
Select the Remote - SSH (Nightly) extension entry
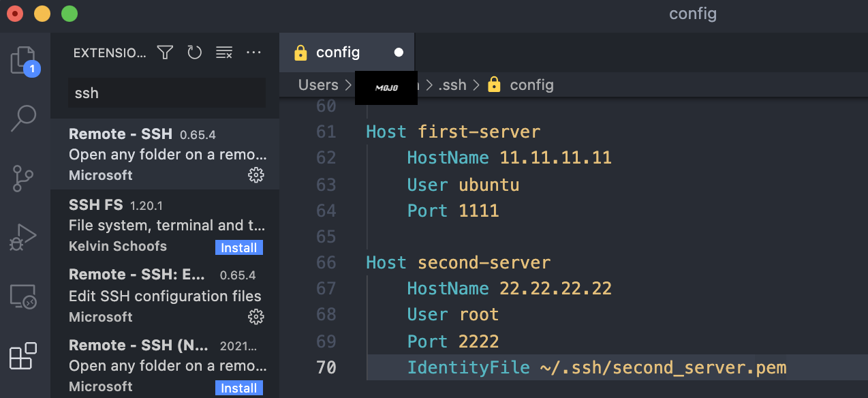point(165,365)
